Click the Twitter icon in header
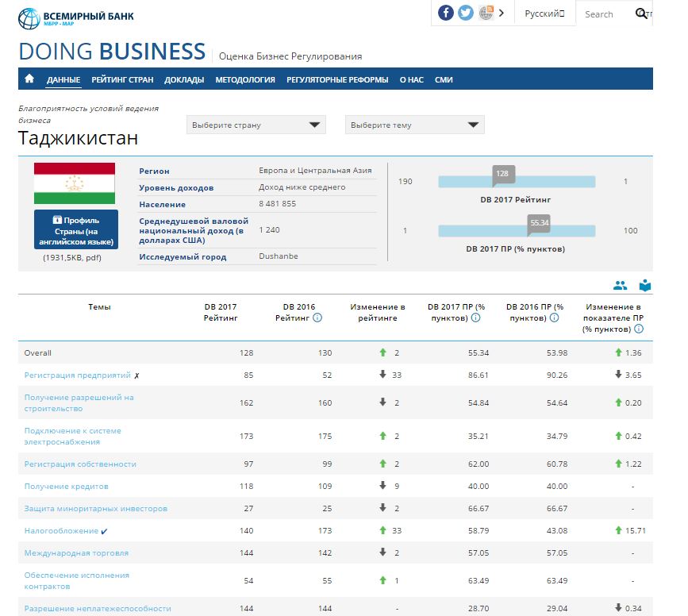The width and height of the screenshot is (688, 616). point(466,13)
